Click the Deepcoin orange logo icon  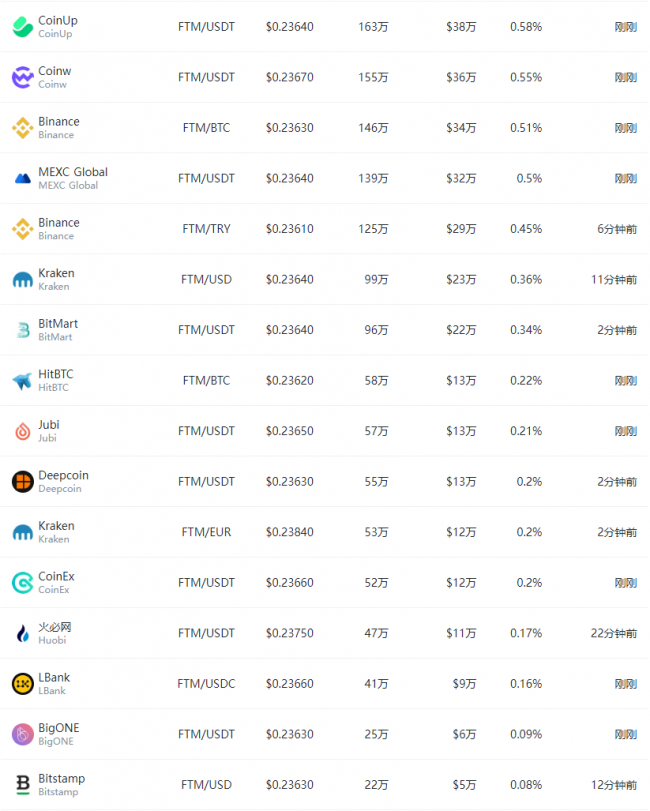click(x=23, y=482)
